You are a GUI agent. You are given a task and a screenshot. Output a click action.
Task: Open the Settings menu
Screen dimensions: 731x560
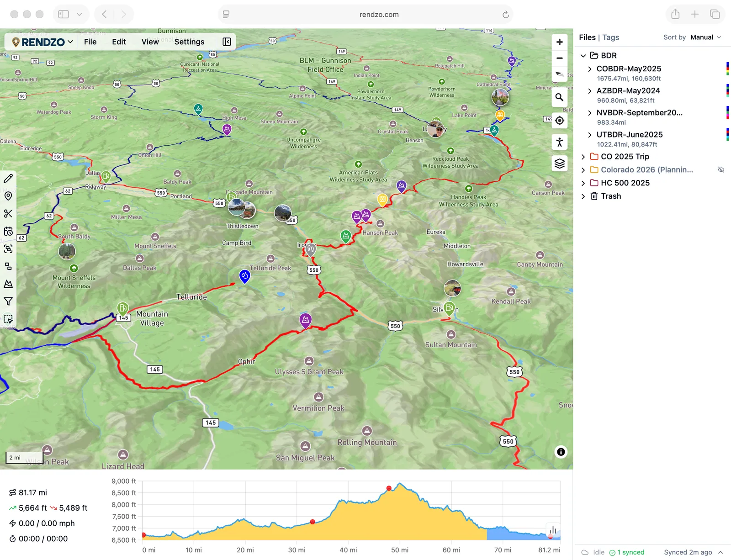(189, 42)
